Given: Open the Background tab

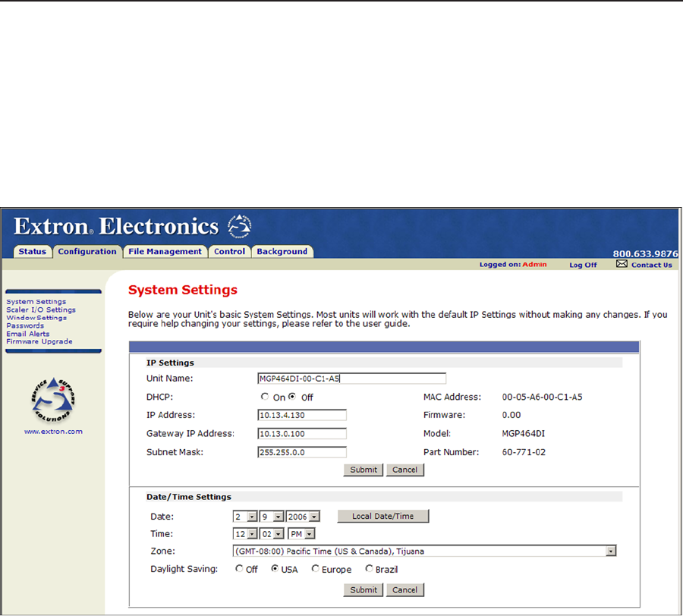Looking at the screenshot, I should point(282,252).
